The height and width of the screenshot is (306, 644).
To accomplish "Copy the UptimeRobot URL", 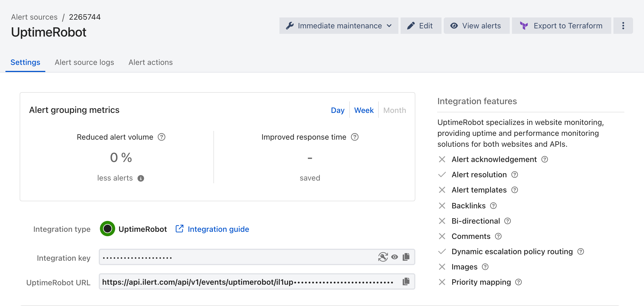I will click(x=406, y=281).
